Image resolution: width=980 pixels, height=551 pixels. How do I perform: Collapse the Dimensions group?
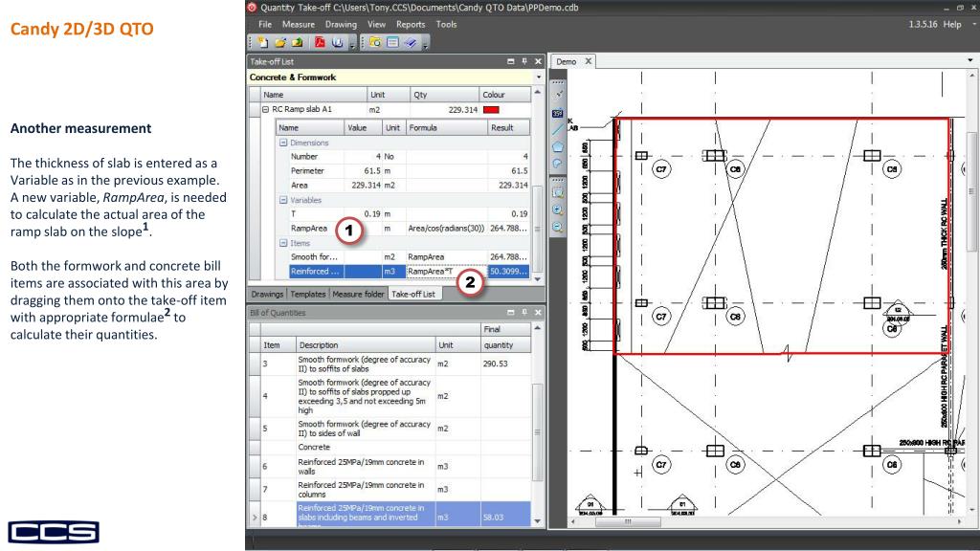point(283,143)
